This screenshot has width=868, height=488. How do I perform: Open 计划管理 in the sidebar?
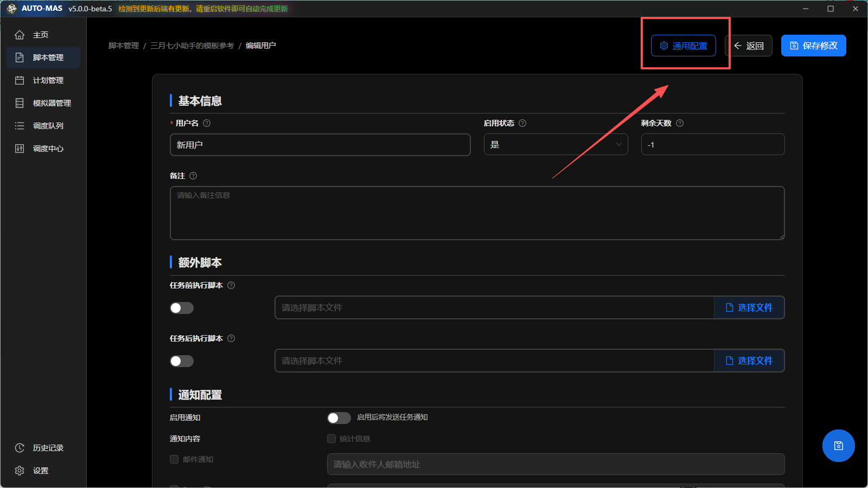tap(48, 80)
